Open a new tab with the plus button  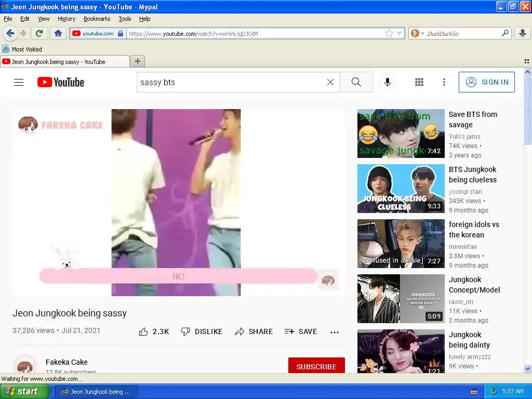pos(137,61)
